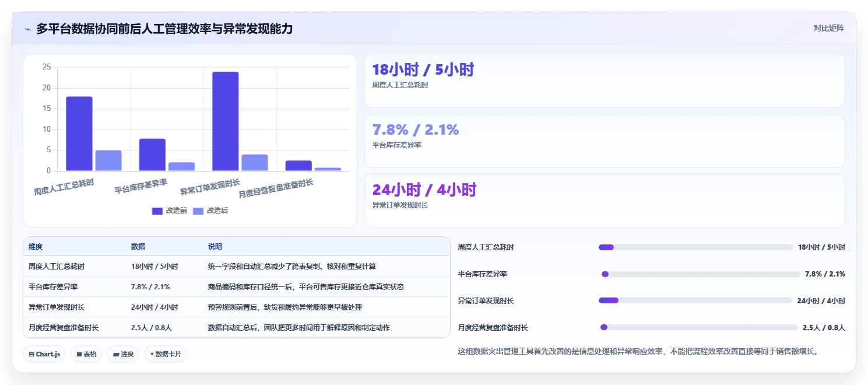
Task: Click the 改造前 bar for 周度人工汇总耗时
Action: 79,134
